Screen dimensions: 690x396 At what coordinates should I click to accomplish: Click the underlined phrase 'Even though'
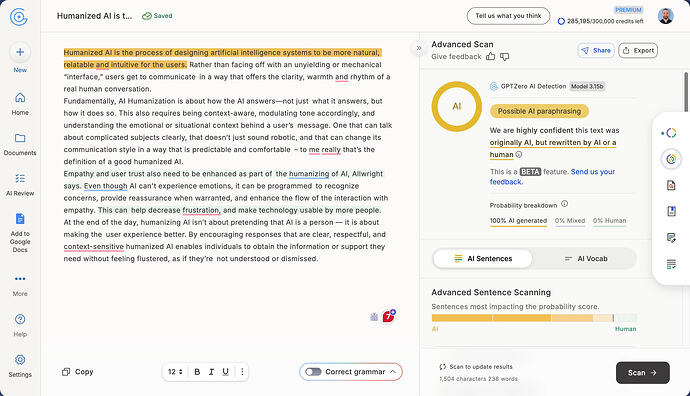click(105, 186)
